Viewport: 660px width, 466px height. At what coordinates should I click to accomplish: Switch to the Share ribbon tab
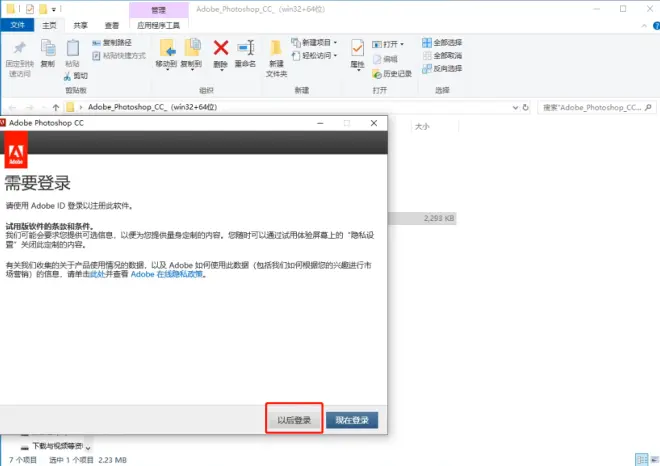(80, 26)
